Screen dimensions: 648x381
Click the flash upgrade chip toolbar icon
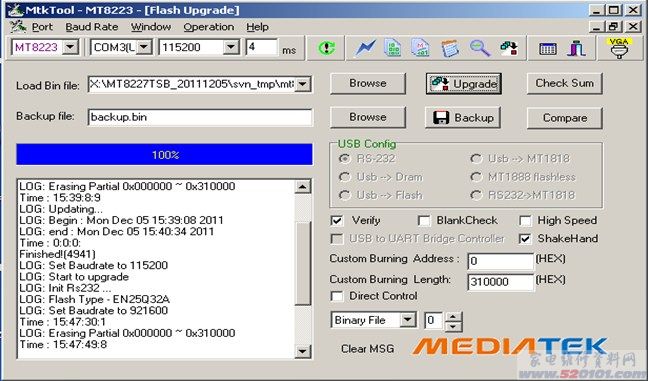[509, 48]
